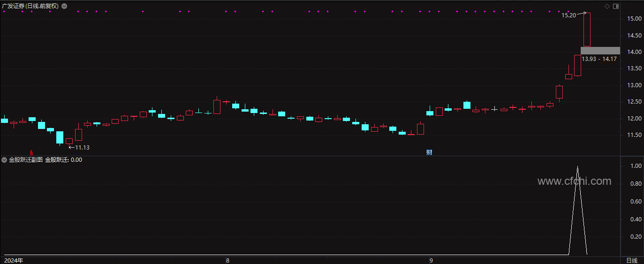Open the 金股跃迁副图 indicator dropdown arrow
Screen dimensions: 644x264
point(5,160)
